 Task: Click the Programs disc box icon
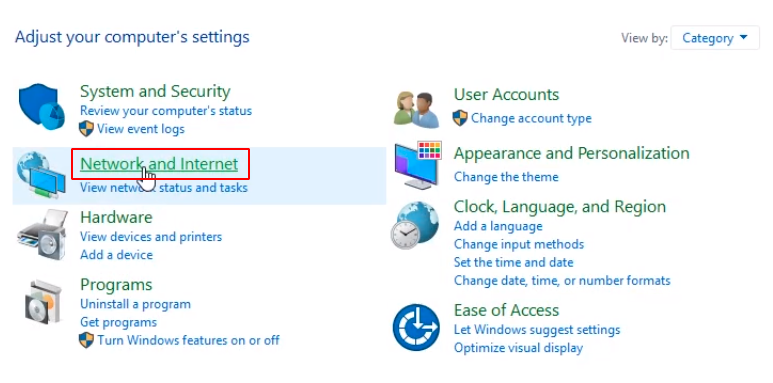point(43,302)
